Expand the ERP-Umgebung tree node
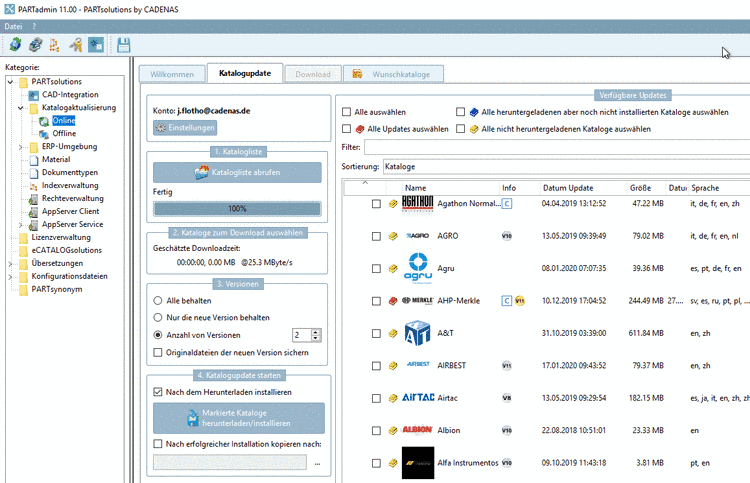Screen dimensions: 750x483 (x=21, y=147)
